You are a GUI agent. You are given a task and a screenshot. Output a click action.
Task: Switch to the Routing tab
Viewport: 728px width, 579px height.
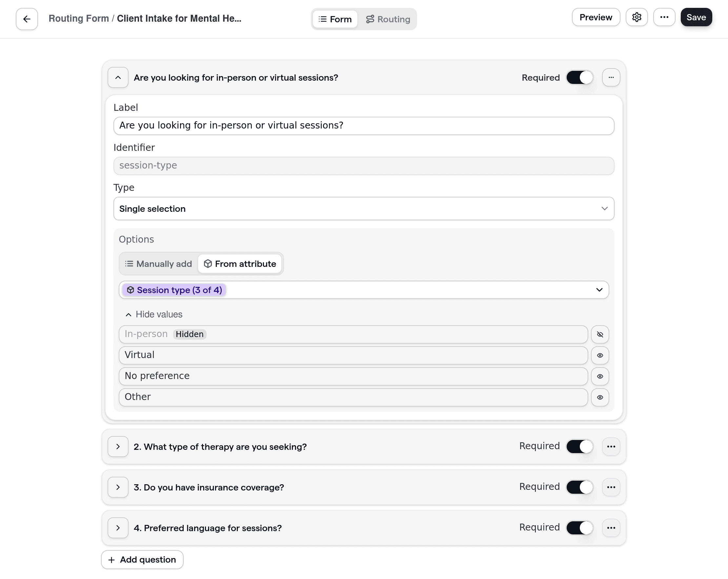click(388, 19)
